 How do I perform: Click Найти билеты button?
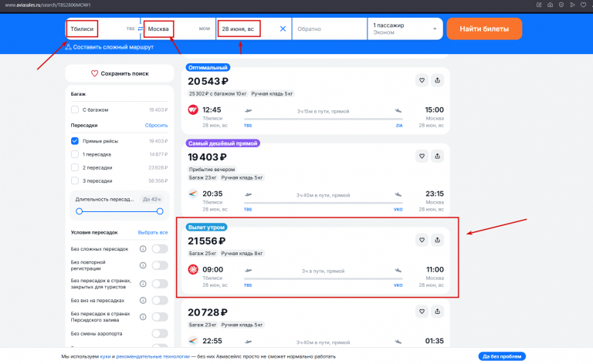(484, 29)
